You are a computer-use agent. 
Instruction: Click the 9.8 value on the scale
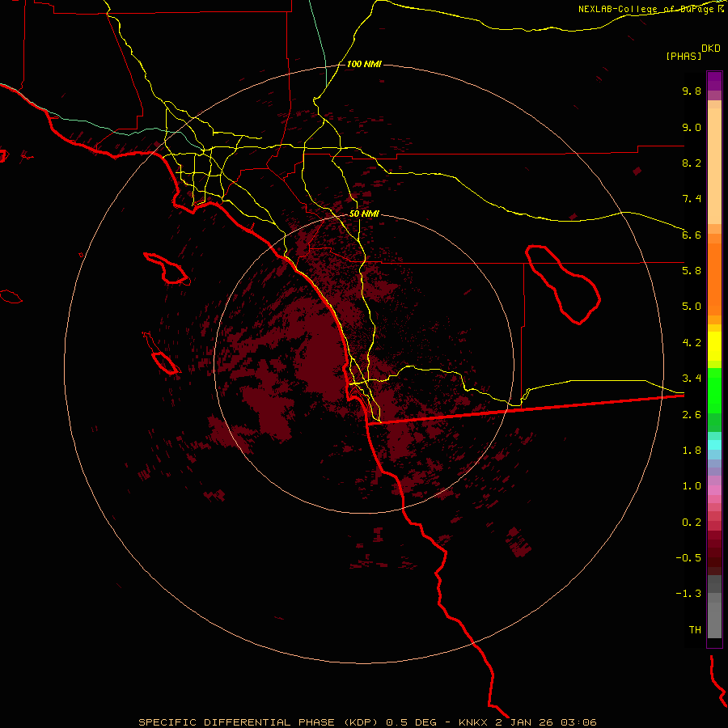(x=692, y=91)
